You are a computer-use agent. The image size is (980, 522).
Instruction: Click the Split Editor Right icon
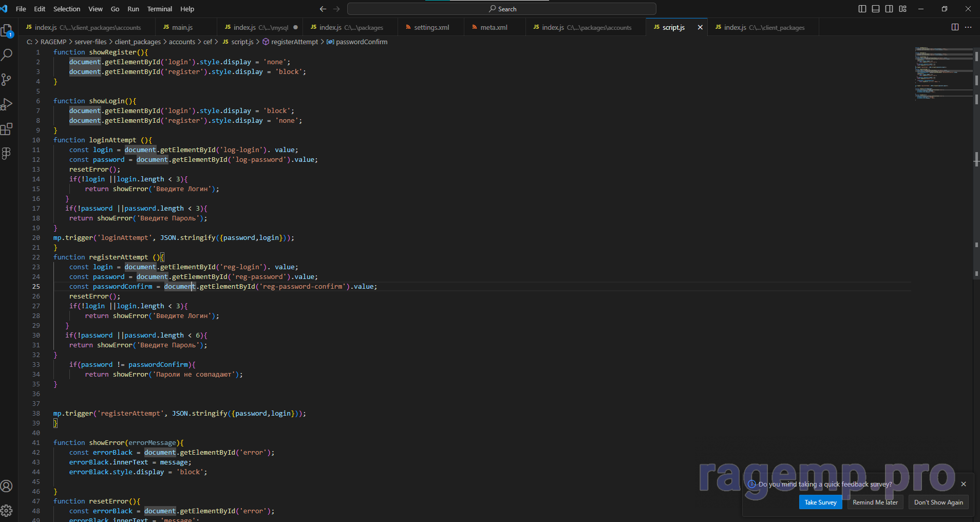click(x=955, y=27)
